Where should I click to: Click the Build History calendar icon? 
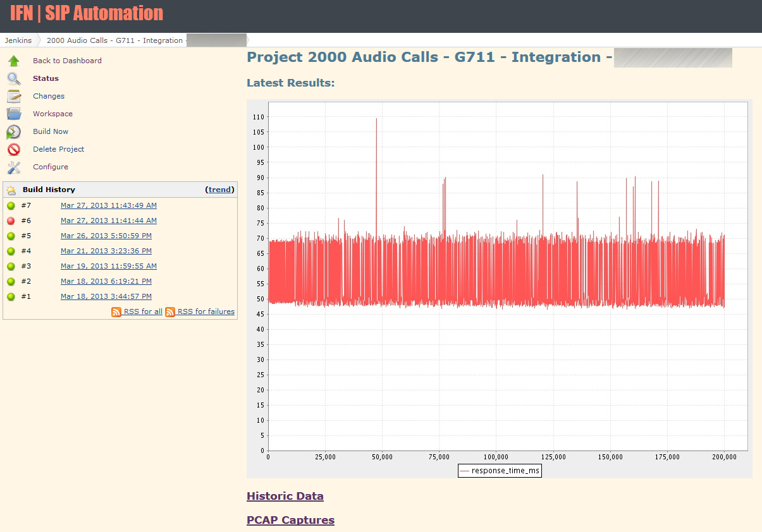click(13, 189)
